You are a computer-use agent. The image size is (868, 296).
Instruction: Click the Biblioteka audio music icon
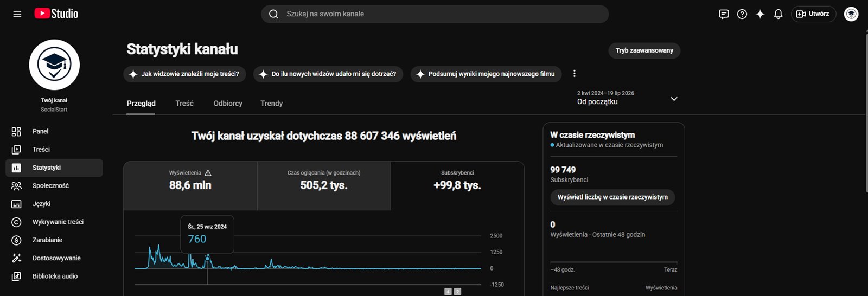[16, 276]
